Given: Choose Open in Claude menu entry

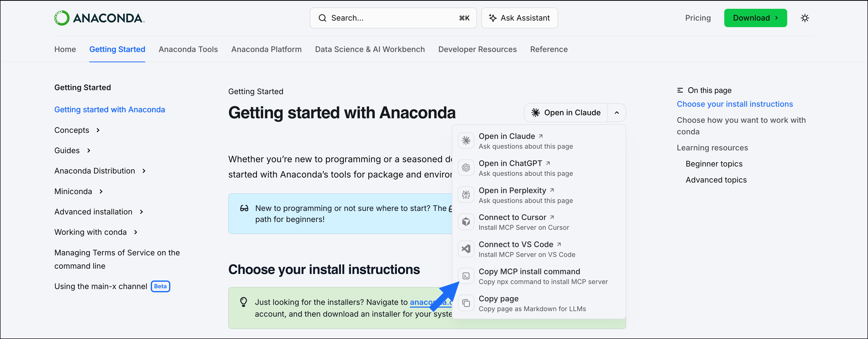Looking at the screenshot, I should pos(539,141).
